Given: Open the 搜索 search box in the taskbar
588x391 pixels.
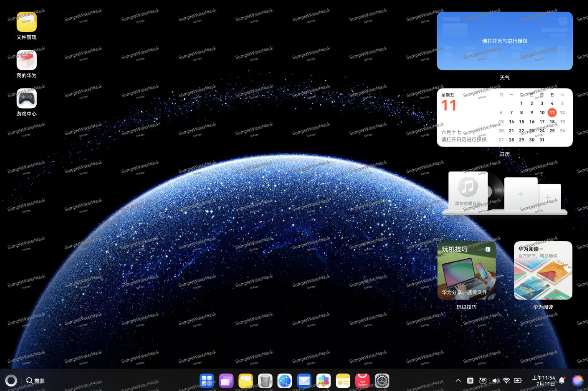Looking at the screenshot, I should click(35, 381).
